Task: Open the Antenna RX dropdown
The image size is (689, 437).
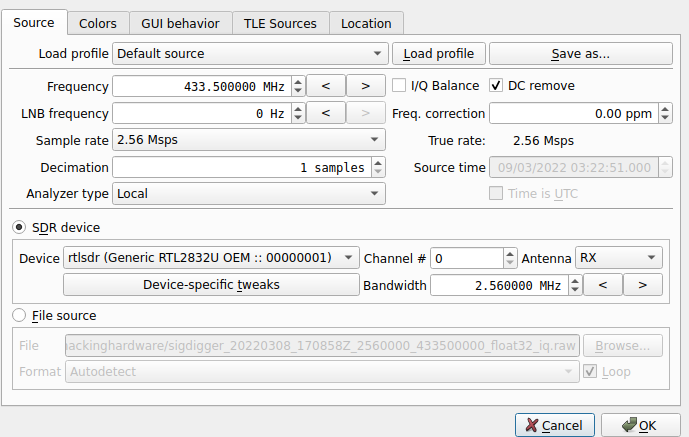Action: (x=619, y=258)
